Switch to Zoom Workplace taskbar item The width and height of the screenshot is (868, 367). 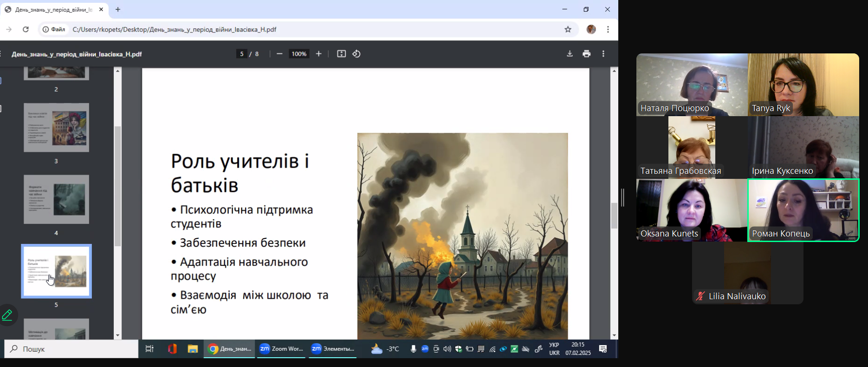[x=281, y=349]
